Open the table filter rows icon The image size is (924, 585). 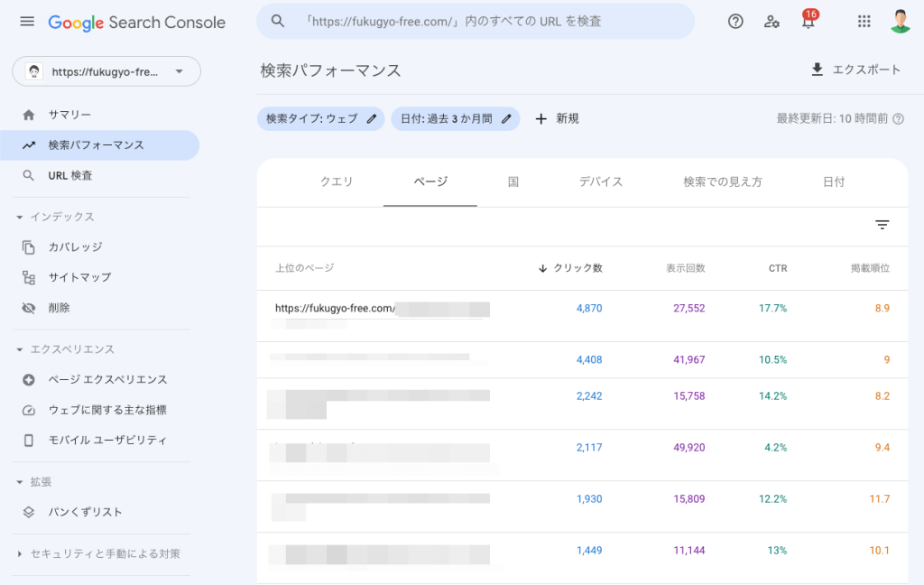[x=882, y=225]
